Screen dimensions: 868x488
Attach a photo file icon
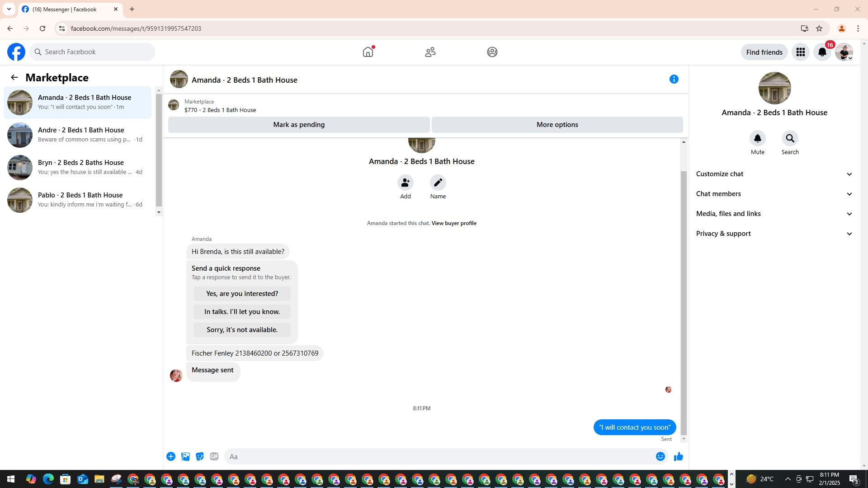point(185,457)
